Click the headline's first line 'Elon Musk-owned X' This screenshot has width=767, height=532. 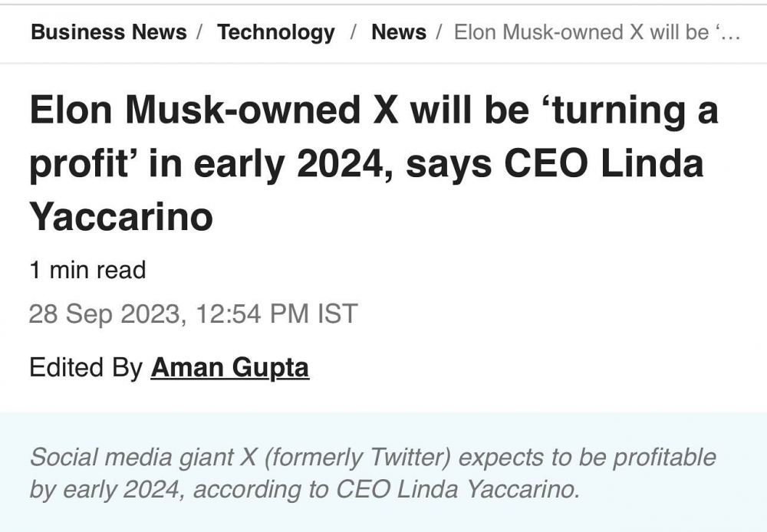tap(214, 110)
